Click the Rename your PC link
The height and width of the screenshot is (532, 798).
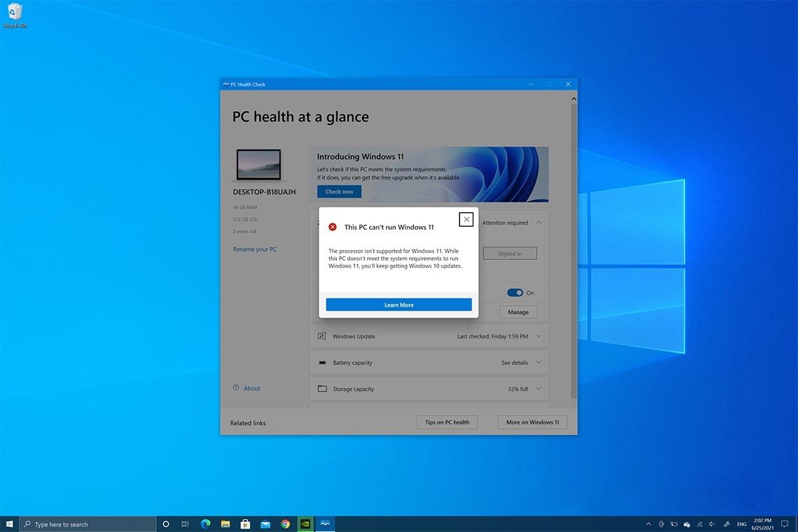255,249
